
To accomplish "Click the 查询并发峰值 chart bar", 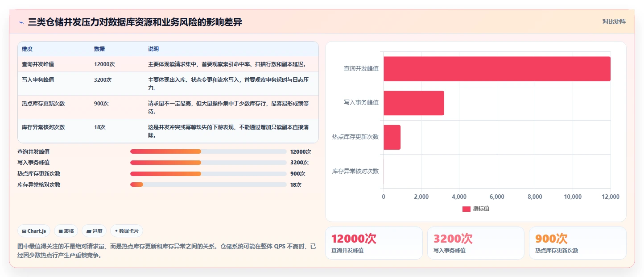I will 497,69.
